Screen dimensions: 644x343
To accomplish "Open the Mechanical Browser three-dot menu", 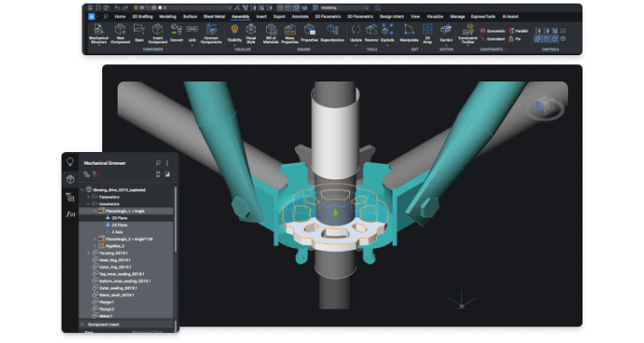I will coord(167,163).
